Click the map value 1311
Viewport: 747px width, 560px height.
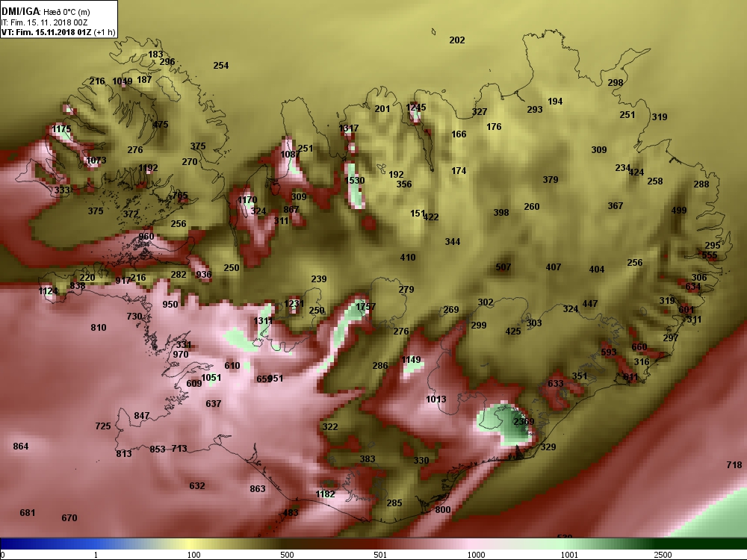click(262, 321)
